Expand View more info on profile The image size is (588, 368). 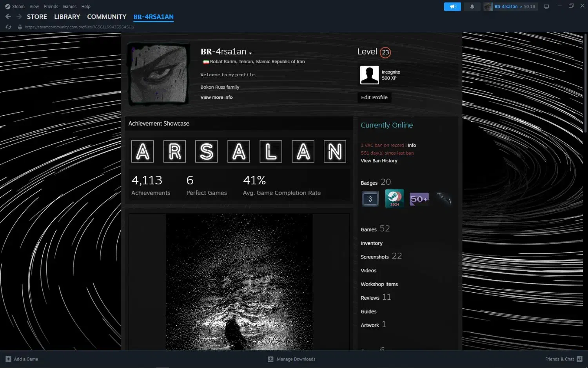tap(216, 97)
